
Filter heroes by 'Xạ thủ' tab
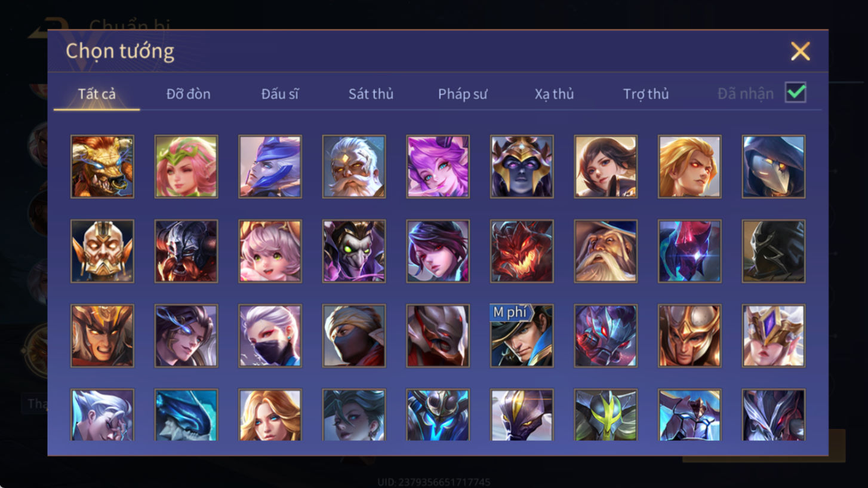[x=554, y=94]
